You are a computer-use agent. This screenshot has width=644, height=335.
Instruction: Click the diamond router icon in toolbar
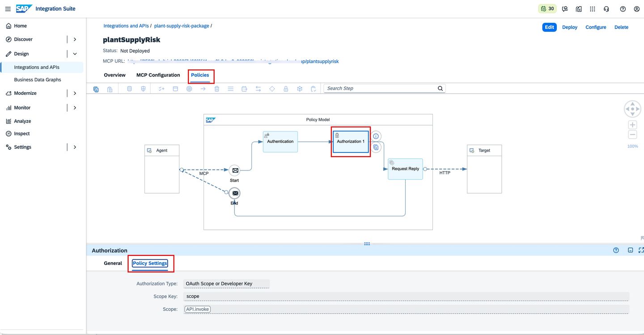[272, 89]
